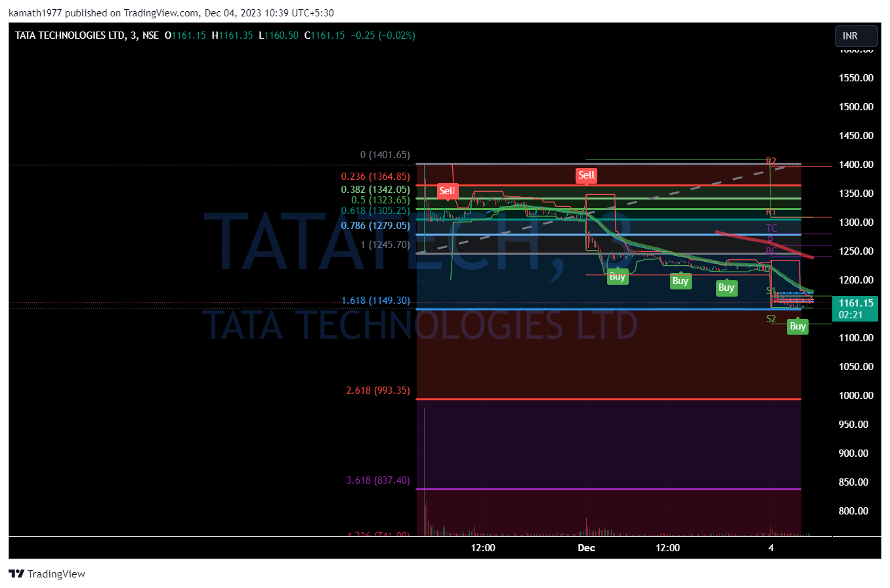Select the Fib 0 (1401.65) level label
The height and width of the screenshot is (588, 890).
tap(385, 155)
